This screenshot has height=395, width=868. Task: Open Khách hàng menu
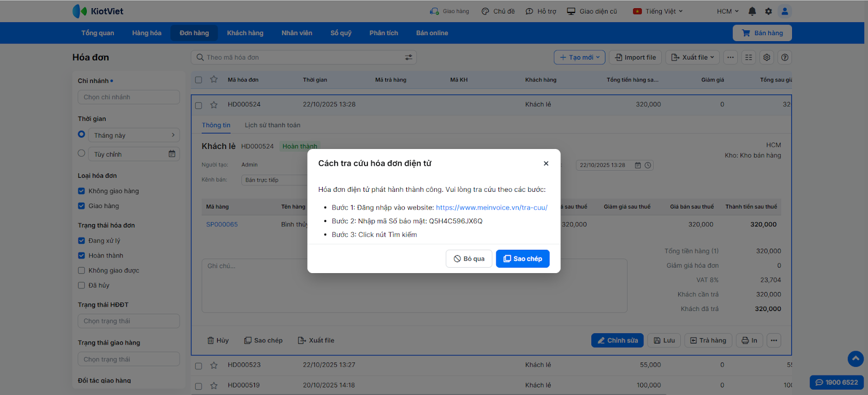[x=245, y=33]
